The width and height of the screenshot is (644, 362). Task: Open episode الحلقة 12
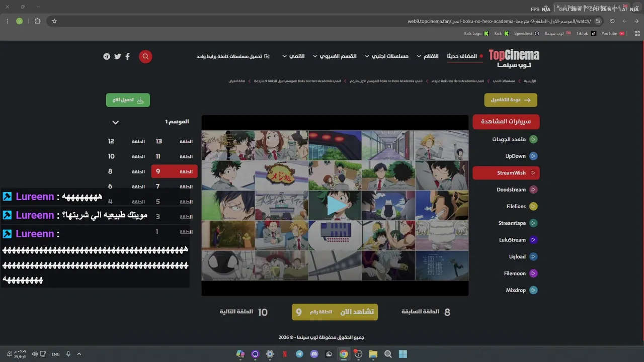[126, 141]
